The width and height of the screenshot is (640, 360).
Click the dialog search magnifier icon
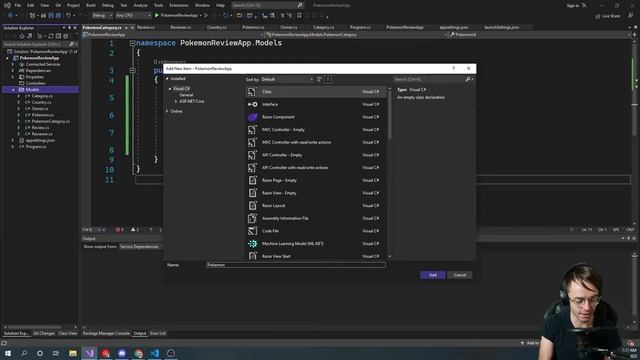[x=468, y=79]
